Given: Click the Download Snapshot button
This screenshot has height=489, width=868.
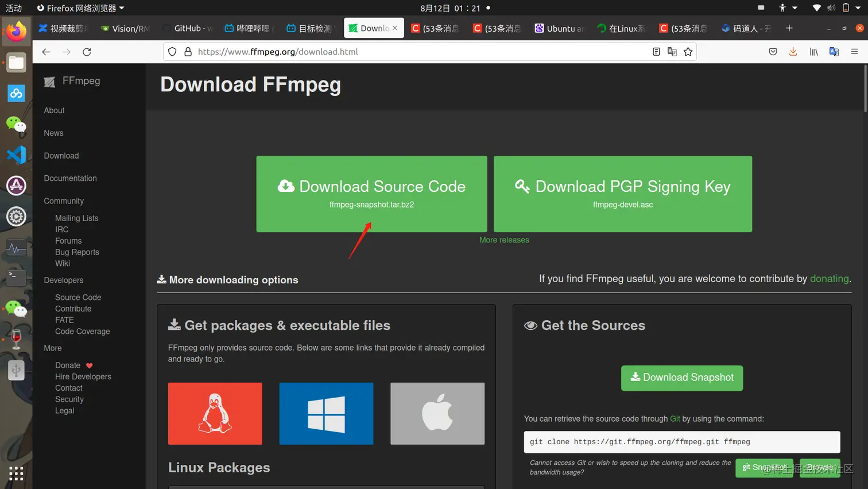Looking at the screenshot, I should click(682, 378).
